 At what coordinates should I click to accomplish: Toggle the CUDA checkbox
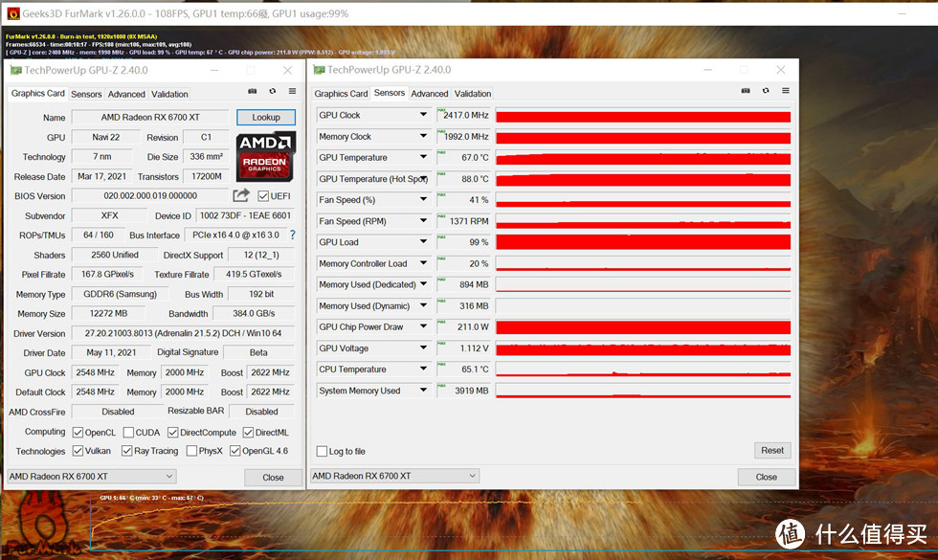click(x=128, y=432)
